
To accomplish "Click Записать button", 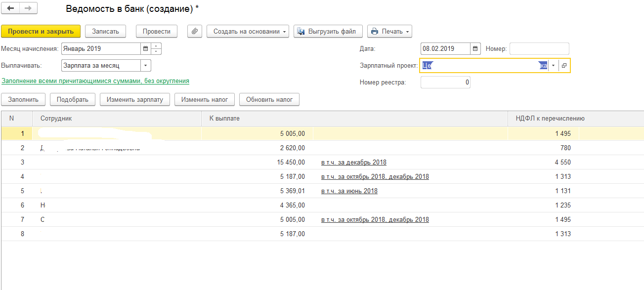I will pyautogui.click(x=106, y=31).
